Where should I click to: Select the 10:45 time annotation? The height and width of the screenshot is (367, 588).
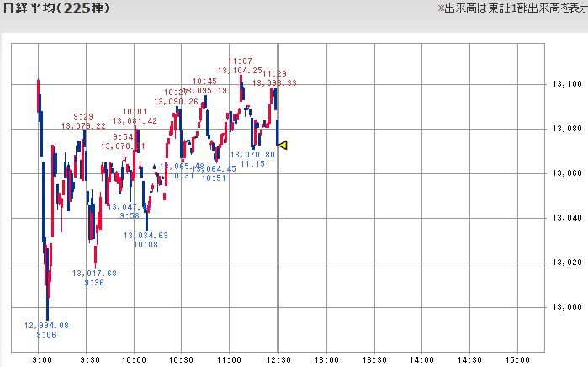tap(204, 82)
